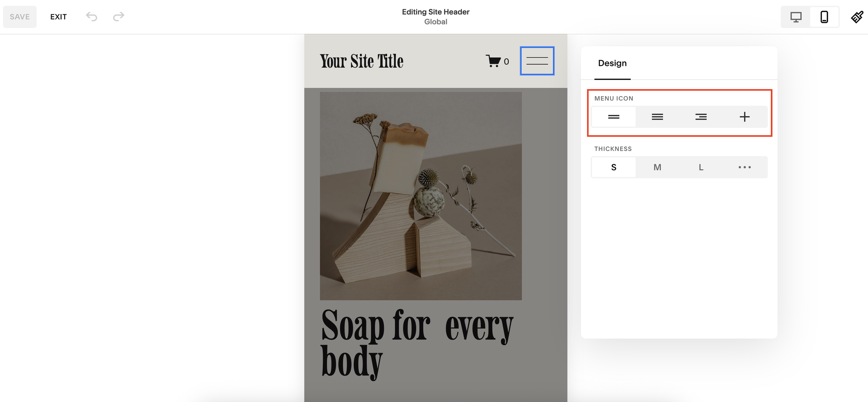This screenshot has height=402, width=868.
Task: Open custom thickness ellipsis options
Action: pos(744,167)
